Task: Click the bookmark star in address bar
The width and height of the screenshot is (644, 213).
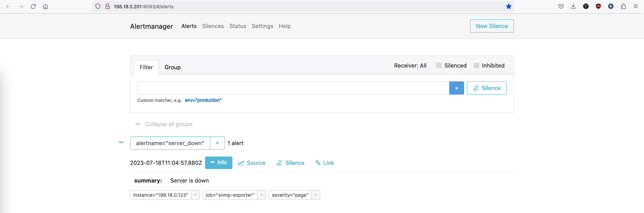Action: (508, 7)
